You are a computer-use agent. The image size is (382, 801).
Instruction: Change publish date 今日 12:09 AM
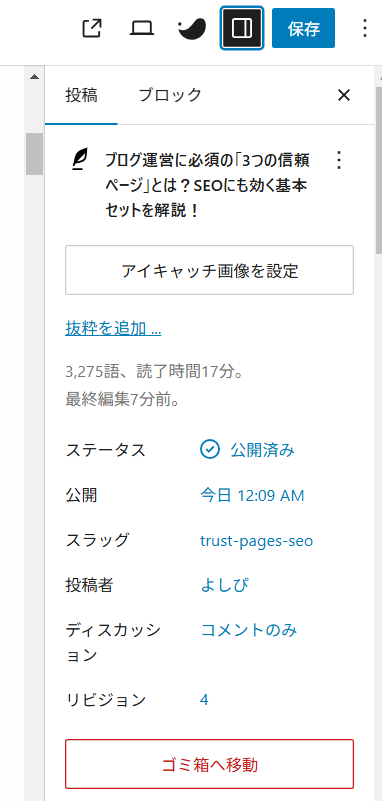tap(252, 495)
